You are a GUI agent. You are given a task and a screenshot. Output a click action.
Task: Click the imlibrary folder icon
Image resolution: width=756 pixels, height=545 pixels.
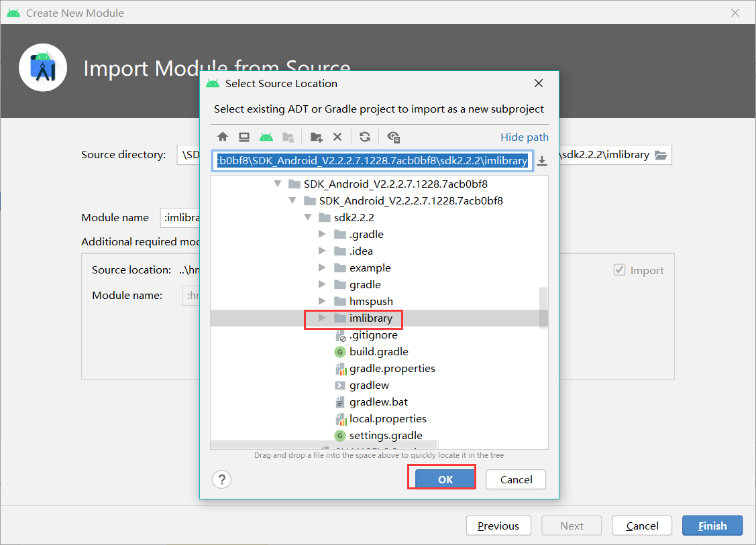point(340,318)
